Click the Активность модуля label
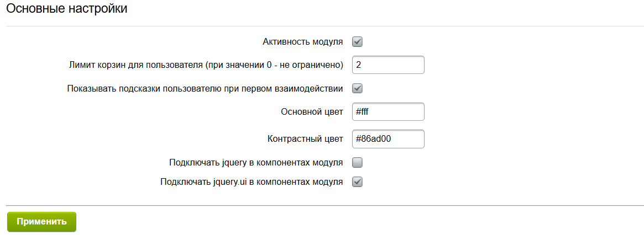644x235 pixels. tap(303, 42)
